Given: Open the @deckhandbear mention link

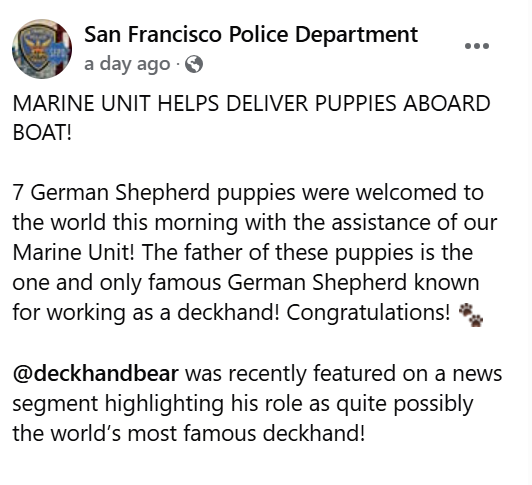Looking at the screenshot, I should tap(95, 373).
